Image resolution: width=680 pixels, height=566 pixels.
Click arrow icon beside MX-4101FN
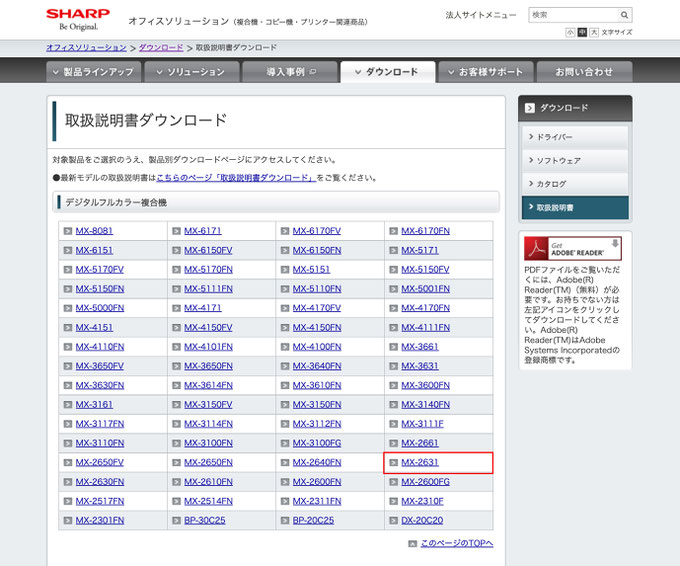click(x=176, y=347)
